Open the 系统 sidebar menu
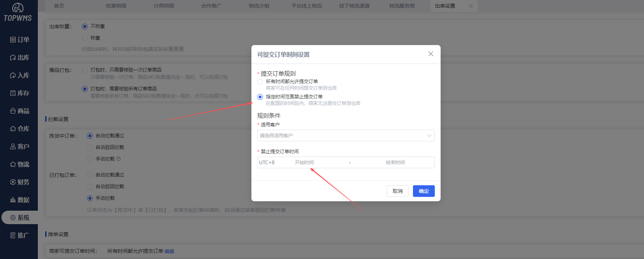This screenshot has height=259, width=644. 19,218
